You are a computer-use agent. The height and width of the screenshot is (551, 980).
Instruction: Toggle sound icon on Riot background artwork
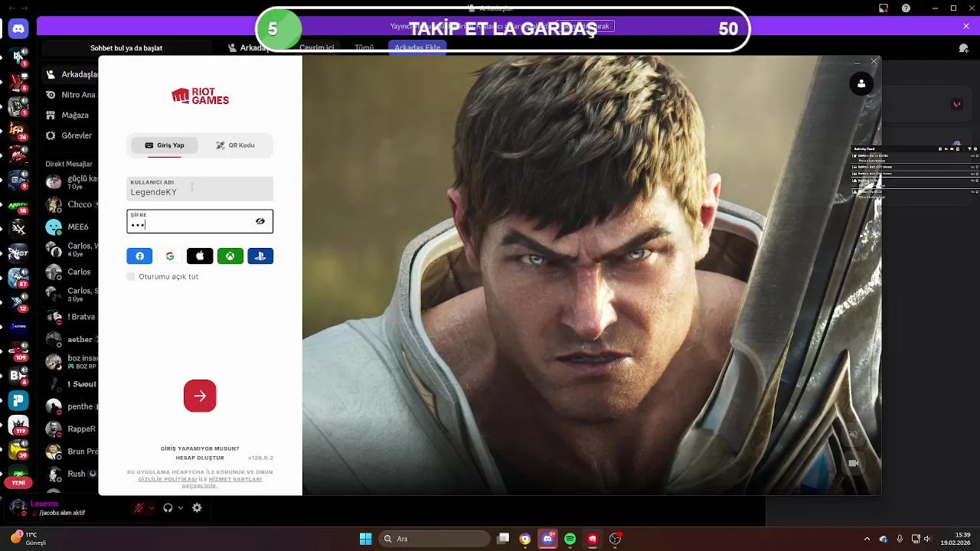[853, 435]
